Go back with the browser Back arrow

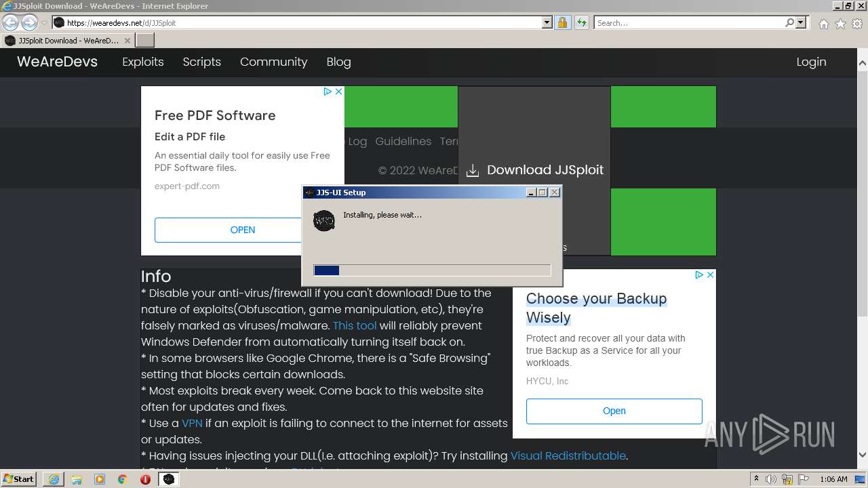click(10, 23)
